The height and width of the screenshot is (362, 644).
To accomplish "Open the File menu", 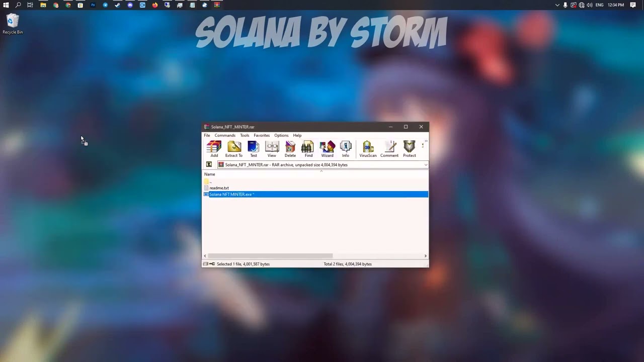I will (207, 135).
